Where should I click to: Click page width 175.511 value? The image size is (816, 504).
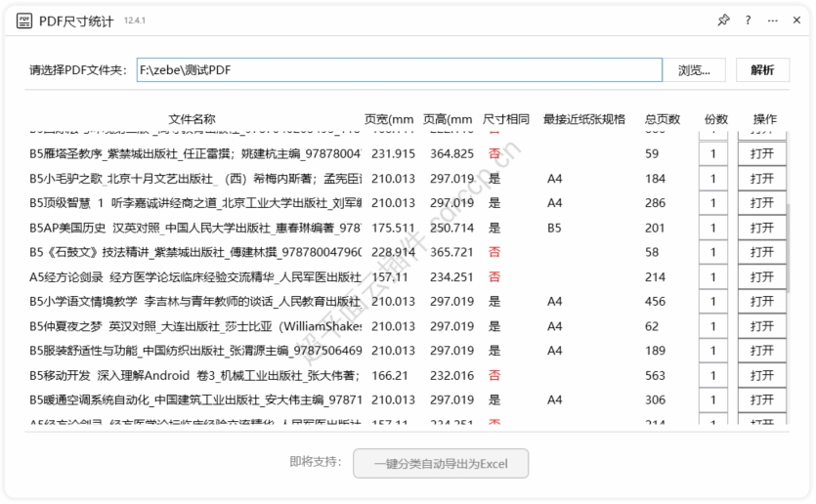(x=393, y=228)
